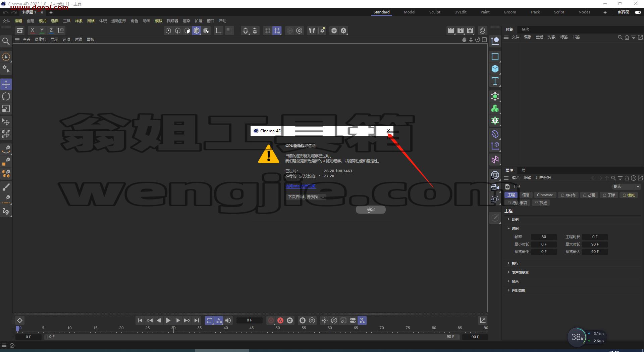Click the 帧率 field showing 30

(x=544, y=237)
